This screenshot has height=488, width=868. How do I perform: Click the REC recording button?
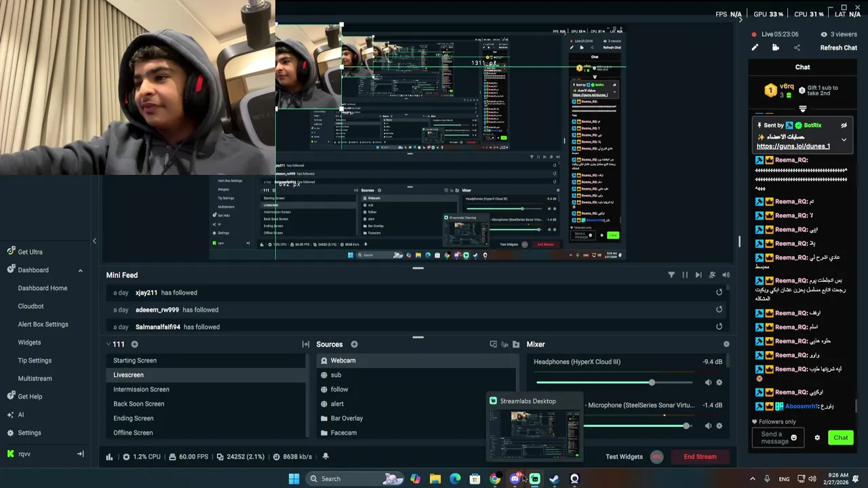click(656, 457)
